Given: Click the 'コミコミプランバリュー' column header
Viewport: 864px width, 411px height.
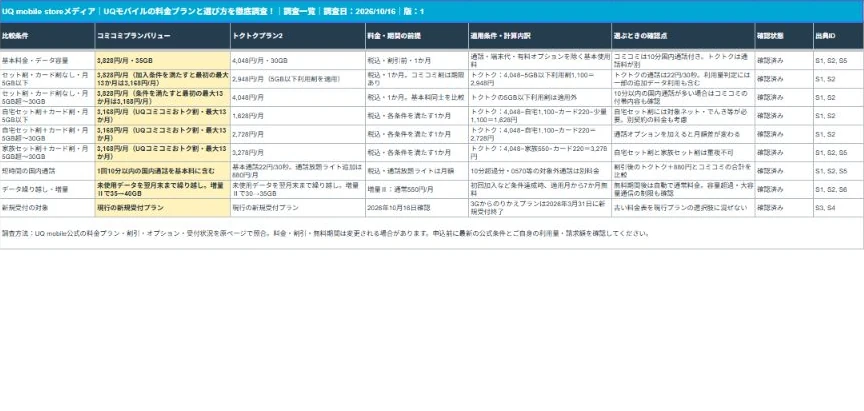Looking at the screenshot, I should point(163,36).
